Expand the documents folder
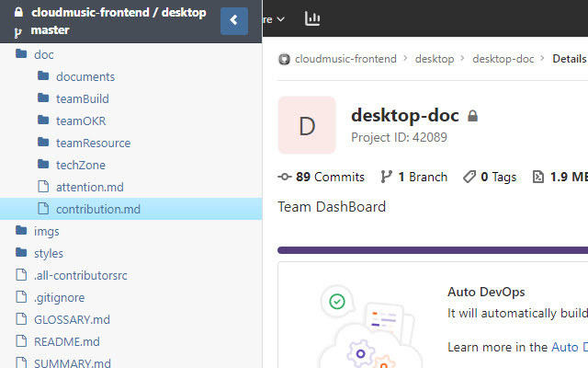Image resolution: width=588 pixels, height=368 pixels. 85,76
